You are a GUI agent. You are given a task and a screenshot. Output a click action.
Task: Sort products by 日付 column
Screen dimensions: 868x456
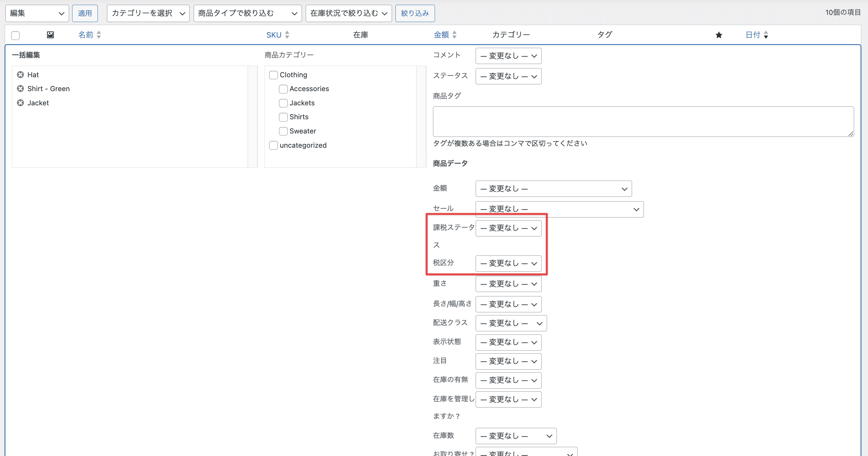coord(757,35)
